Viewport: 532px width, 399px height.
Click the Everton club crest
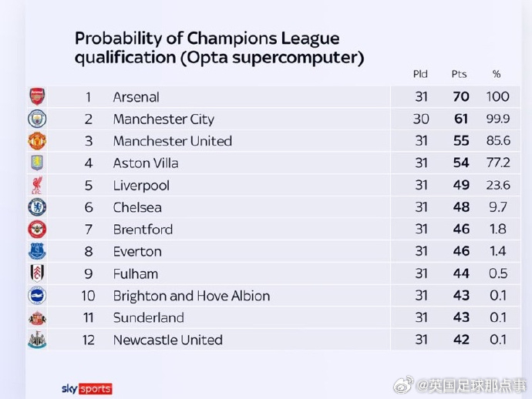[x=37, y=251]
